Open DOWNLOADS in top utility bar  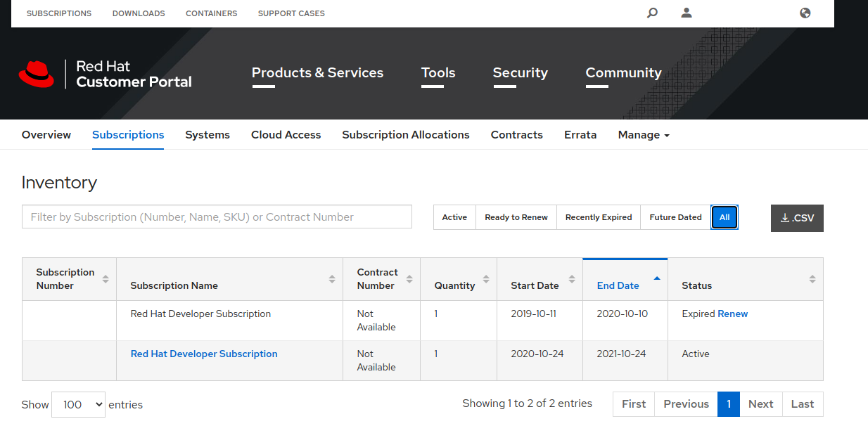pos(139,13)
